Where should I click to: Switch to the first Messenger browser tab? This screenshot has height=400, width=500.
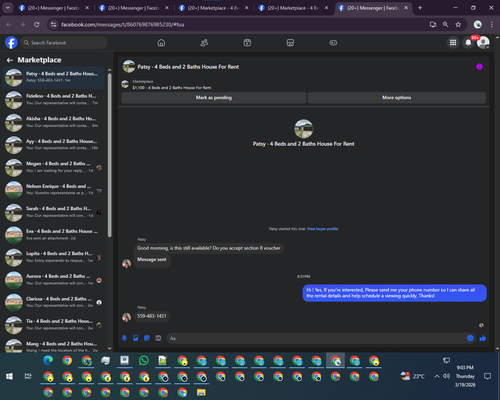tap(53, 8)
